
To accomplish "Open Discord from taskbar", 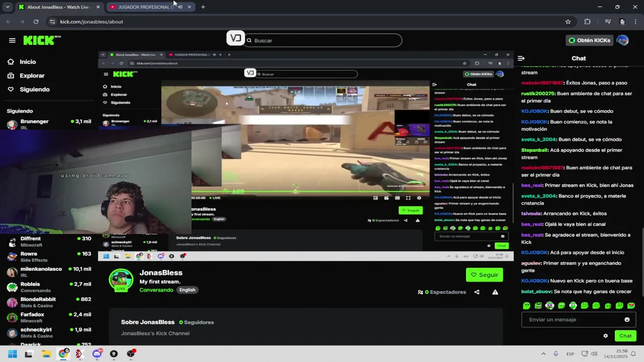I will point(97,354).
